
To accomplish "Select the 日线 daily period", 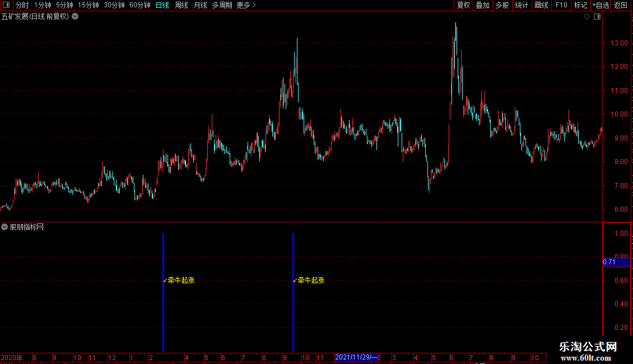I will [x=162, y=5].
